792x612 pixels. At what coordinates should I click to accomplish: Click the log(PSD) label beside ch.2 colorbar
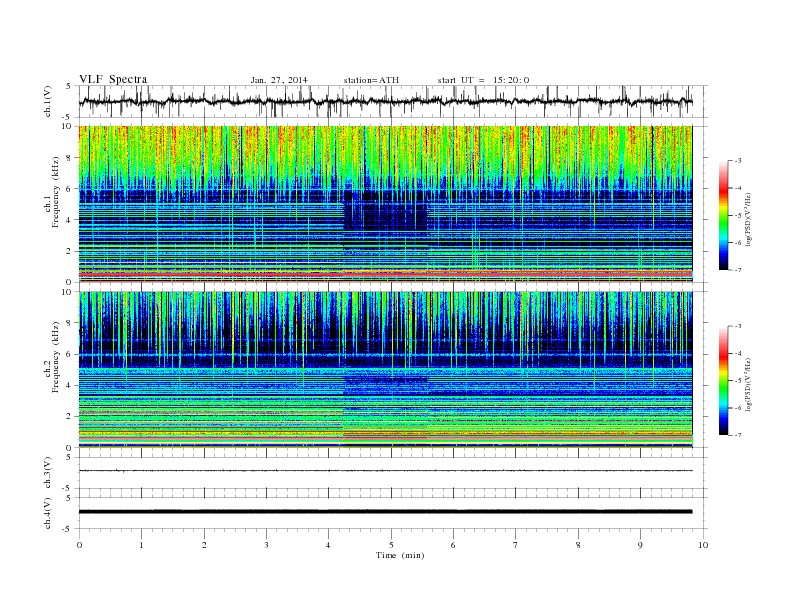click(749, 385)
